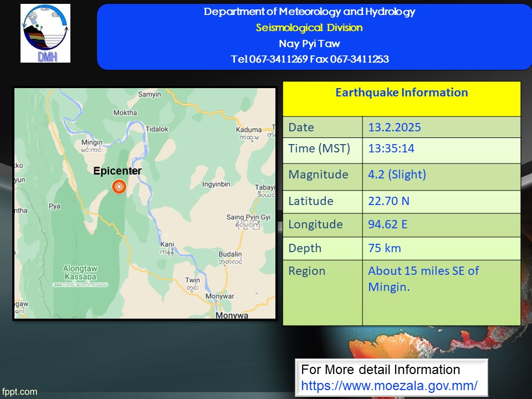Click the latitude value 22.70 N
This screenshot has height=399, width=532.
pos(388,201)
